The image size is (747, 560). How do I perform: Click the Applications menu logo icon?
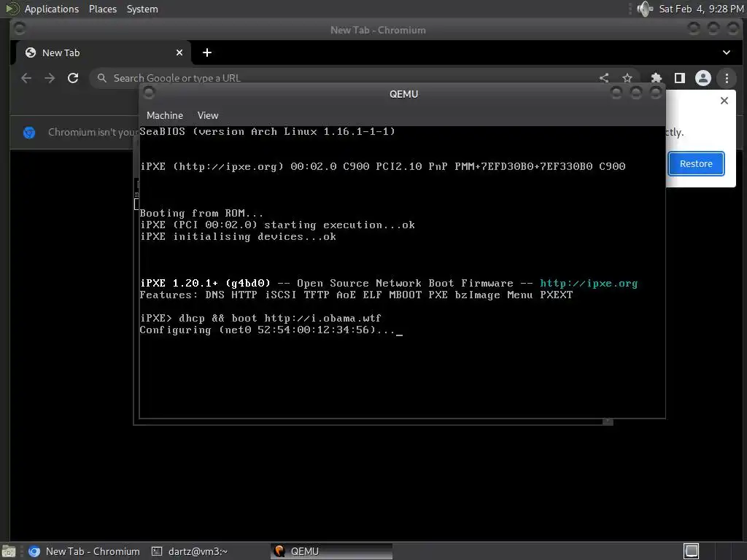tap(12, 9)
